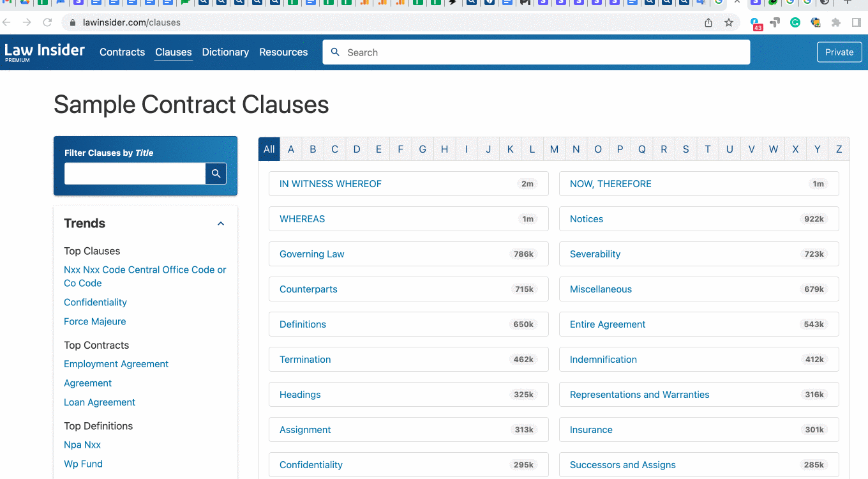Go back to the previous page
This screenshot has width=868, height=479.
[7, 22]
